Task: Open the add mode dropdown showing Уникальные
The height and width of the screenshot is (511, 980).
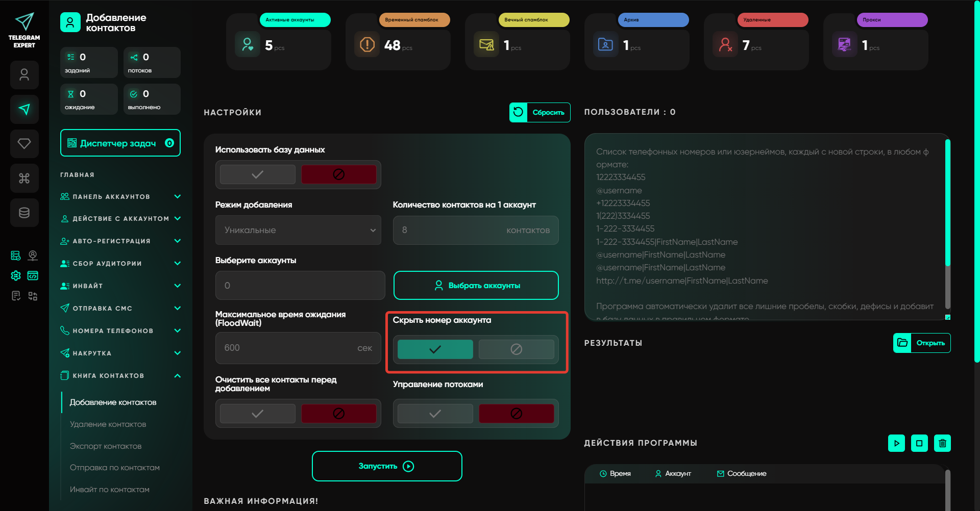Action: (x=298, y=230)
